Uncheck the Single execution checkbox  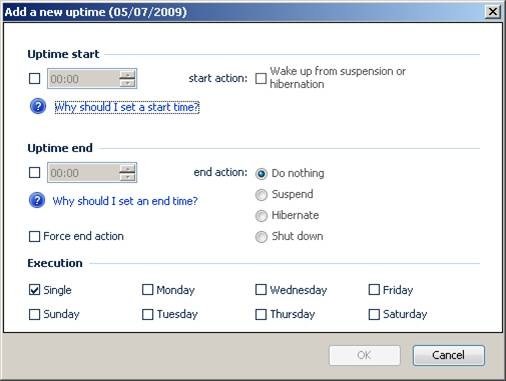click(x=34, y=290)
